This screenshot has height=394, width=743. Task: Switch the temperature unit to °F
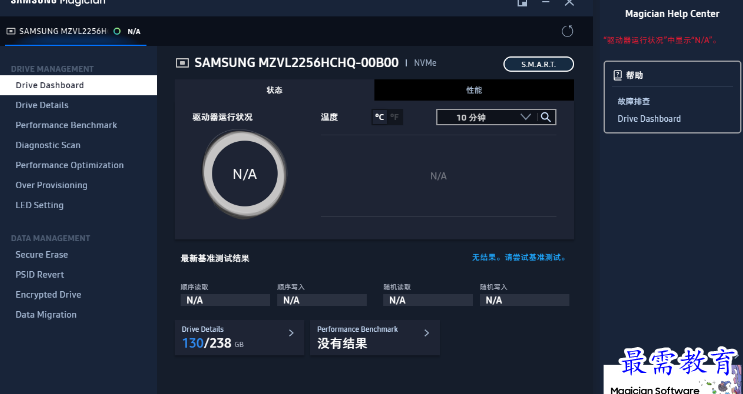395,117
